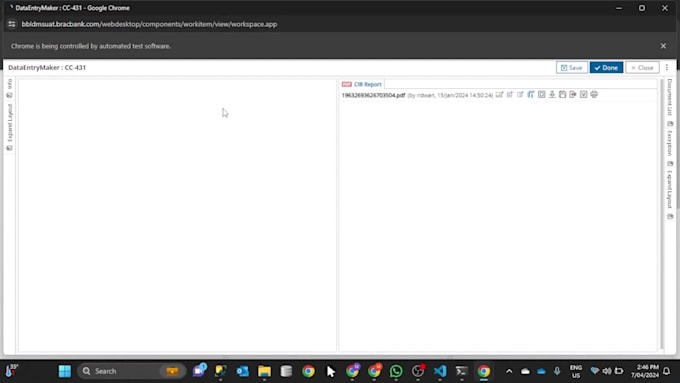
Task: Click the small icon under the Document List label
Action: [x=670, y=124]
